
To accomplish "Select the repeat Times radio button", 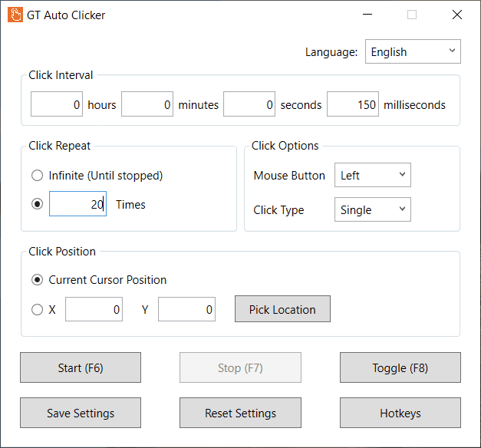I will pos(37,204).
